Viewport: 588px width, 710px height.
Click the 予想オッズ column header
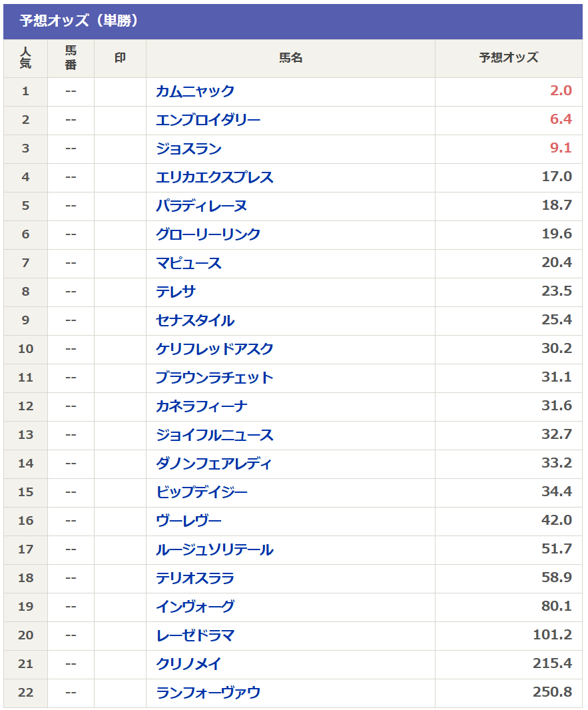pos(508,58)
